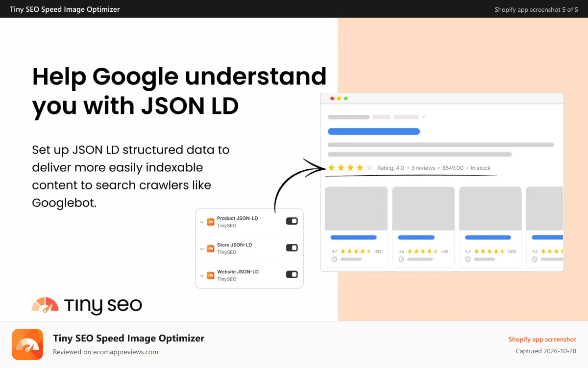Screen dimensions: 588x368
Task: Open the product card with (45) reviews
Action: (423, 227)
